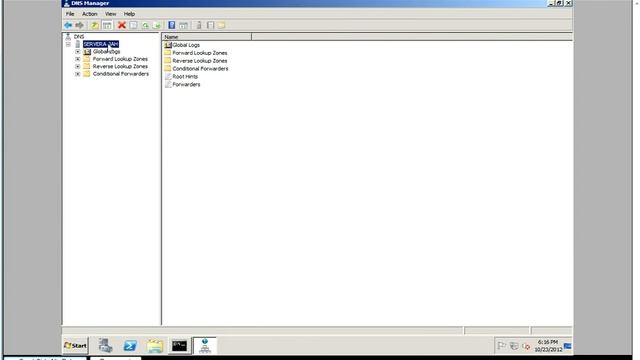Click the Start button
Screen dimensions: 640x360
click(x=76, y=346)
